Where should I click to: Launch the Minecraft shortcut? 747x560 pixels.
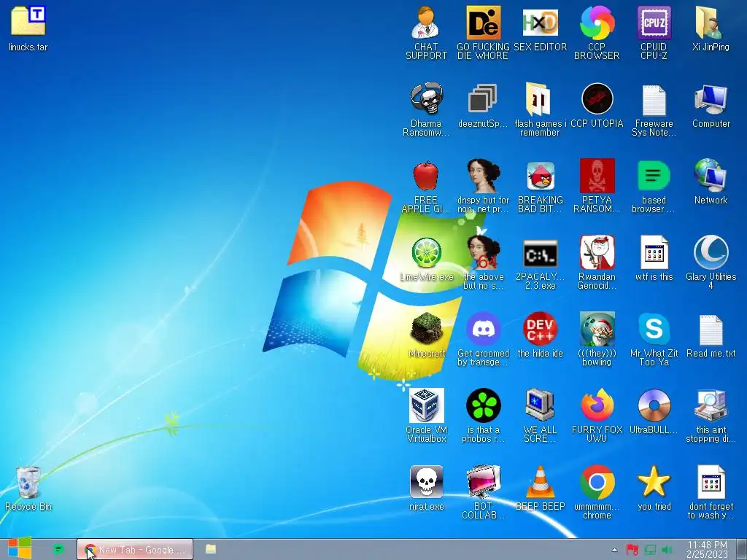coord(426,335)
